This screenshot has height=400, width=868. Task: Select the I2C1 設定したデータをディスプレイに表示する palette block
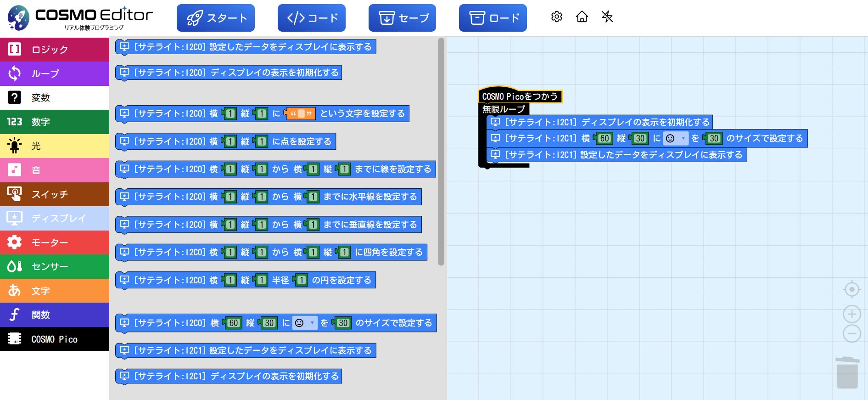pos(246,350)
